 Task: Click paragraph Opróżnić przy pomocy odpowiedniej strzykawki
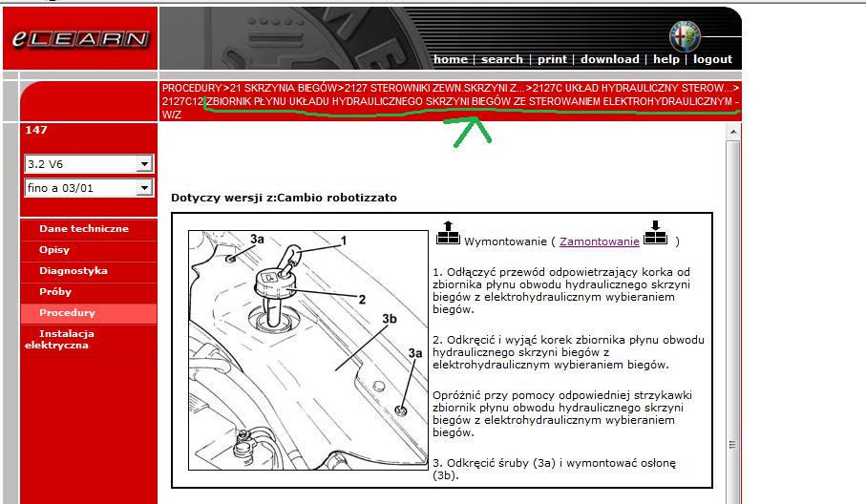pyautogui.click(x=562, y=414)
